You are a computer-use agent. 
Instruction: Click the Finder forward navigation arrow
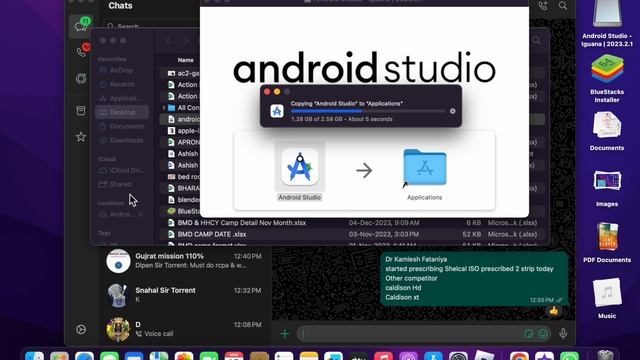tap(186, 40)
